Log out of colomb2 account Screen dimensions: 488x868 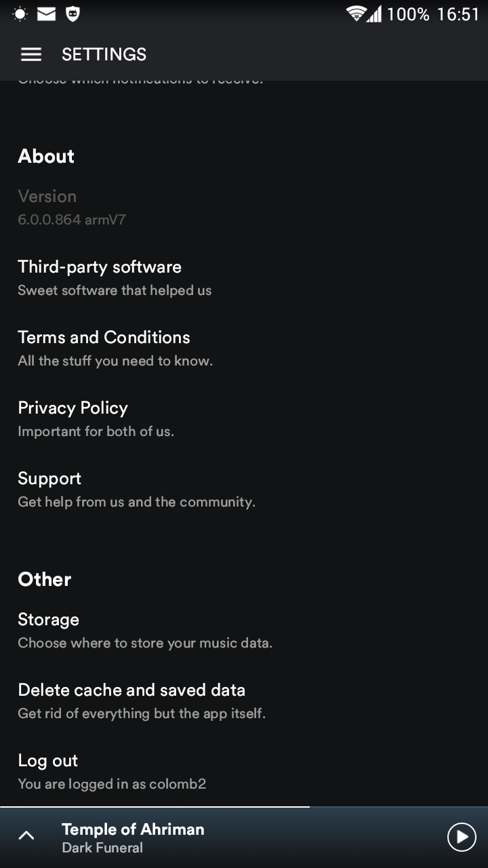47,771
